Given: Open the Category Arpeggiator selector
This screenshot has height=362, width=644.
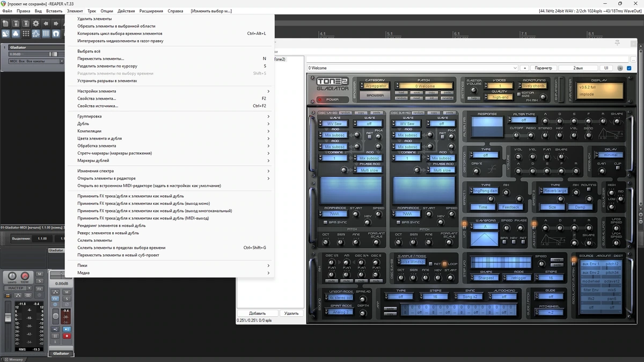Looking at the screenshot, I should click(375, 86).
